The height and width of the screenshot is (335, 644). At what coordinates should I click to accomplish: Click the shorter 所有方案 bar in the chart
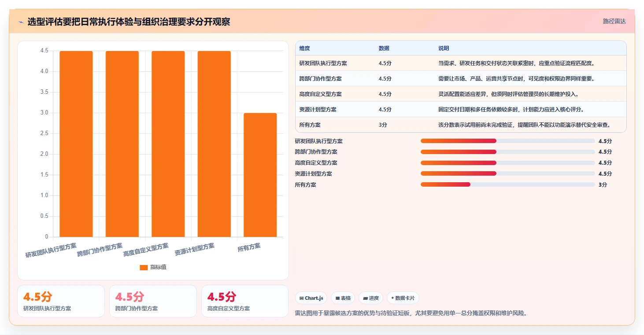(x=260, y=175)
